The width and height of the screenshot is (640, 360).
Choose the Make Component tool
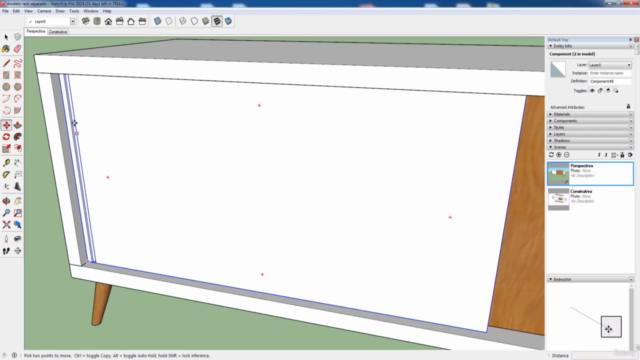18,37
